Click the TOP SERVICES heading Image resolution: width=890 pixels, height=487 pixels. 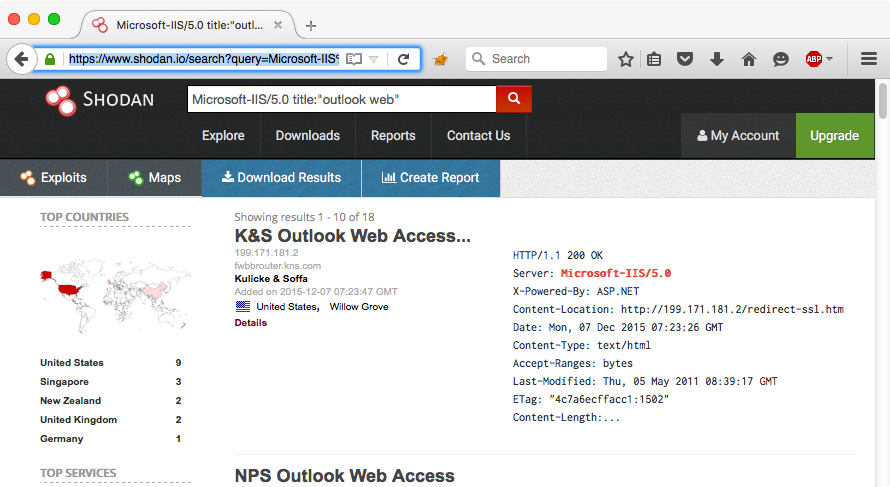(78, 473)
